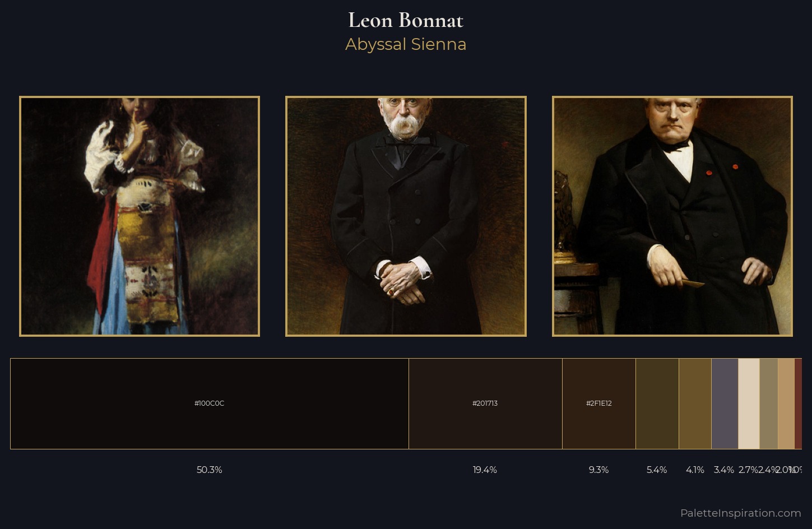Click the girl in folk costume painting

140,216
